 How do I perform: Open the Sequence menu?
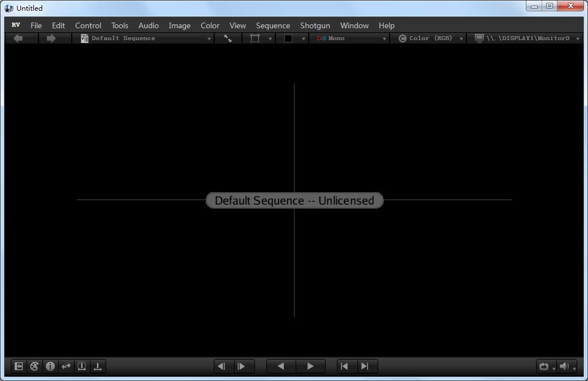[273, 25]
